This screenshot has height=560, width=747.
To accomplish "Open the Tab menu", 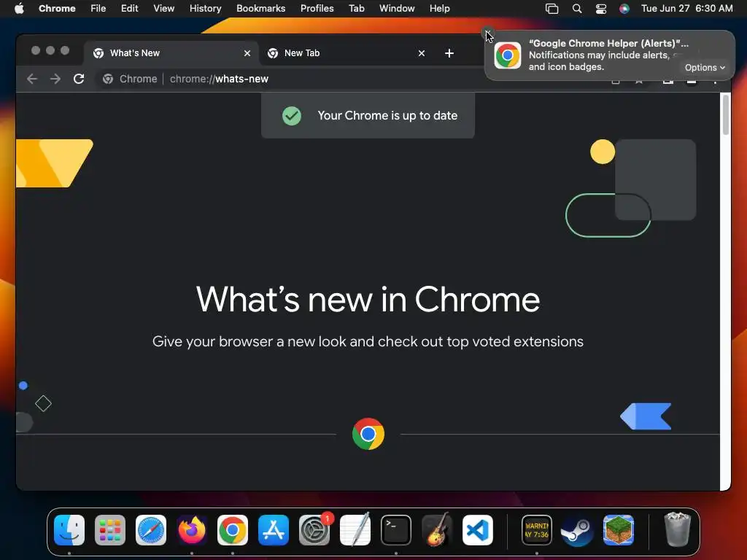I will click(357, 9).
